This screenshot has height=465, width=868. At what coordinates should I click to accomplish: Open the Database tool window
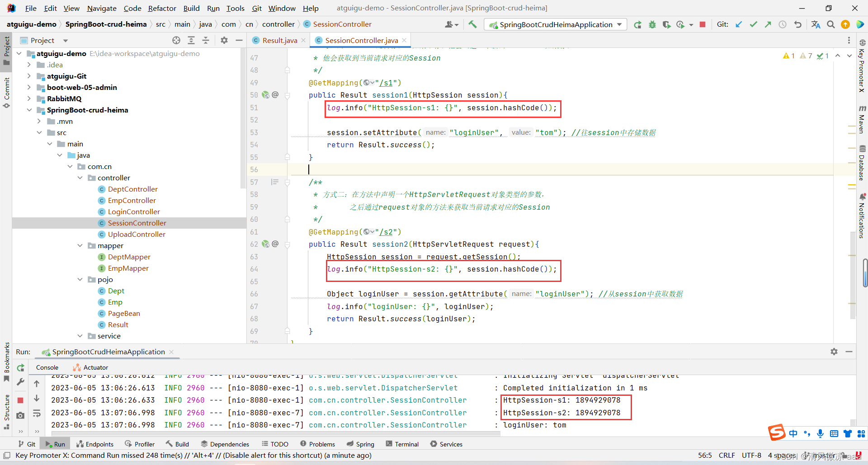(862, 163)
